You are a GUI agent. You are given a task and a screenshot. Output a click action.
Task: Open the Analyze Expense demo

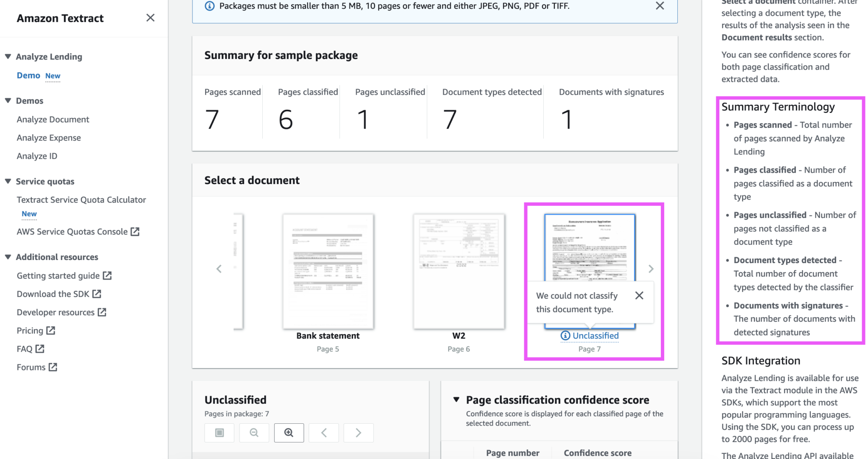click(49, 137)
